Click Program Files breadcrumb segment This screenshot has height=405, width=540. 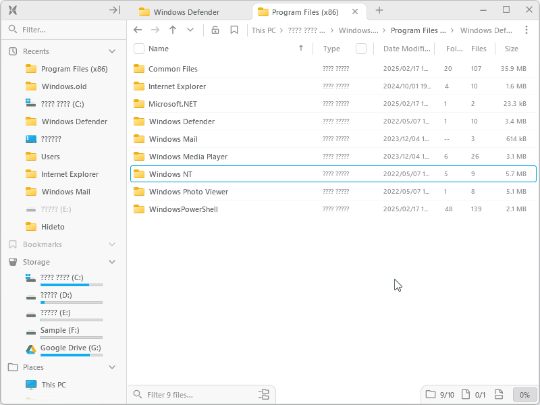pos(418,30)
